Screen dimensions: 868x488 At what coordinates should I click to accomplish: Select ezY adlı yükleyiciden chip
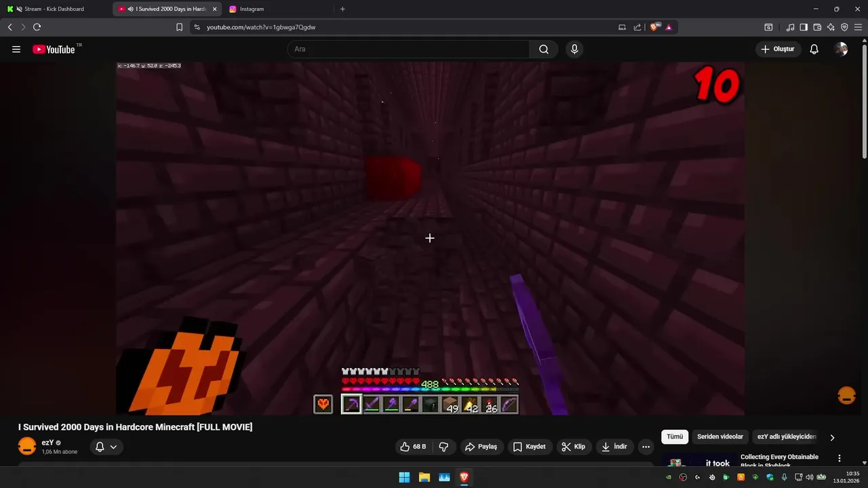[x=787, y=437]
